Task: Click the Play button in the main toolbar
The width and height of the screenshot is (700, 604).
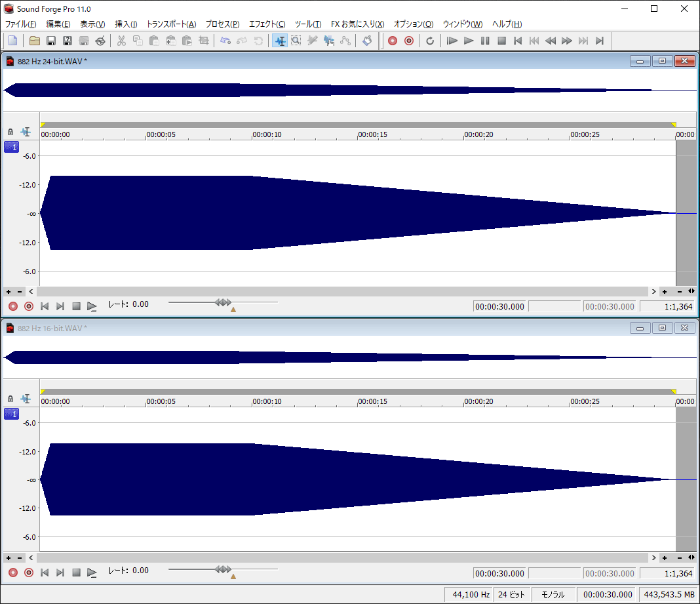Action: (469, 41)
